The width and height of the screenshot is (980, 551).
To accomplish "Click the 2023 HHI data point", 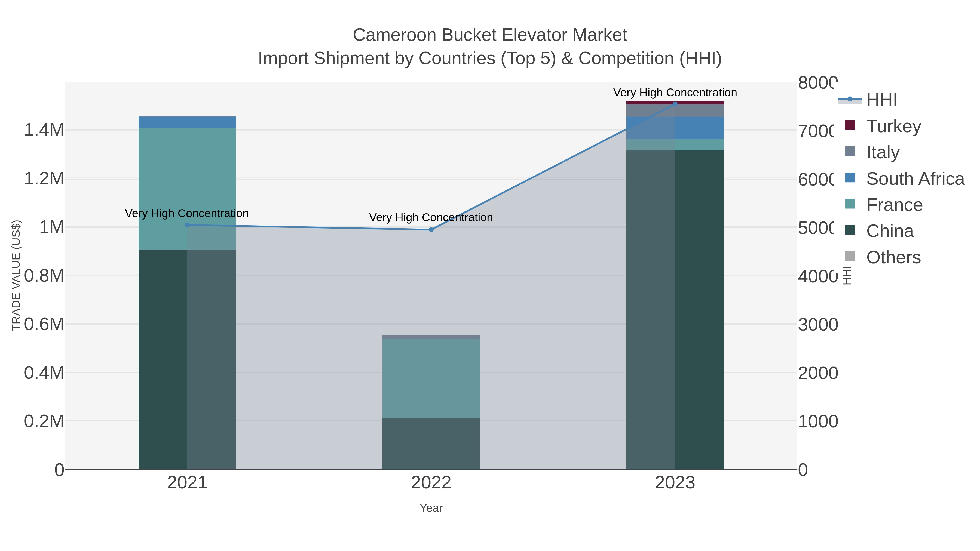I will point(675,104).
